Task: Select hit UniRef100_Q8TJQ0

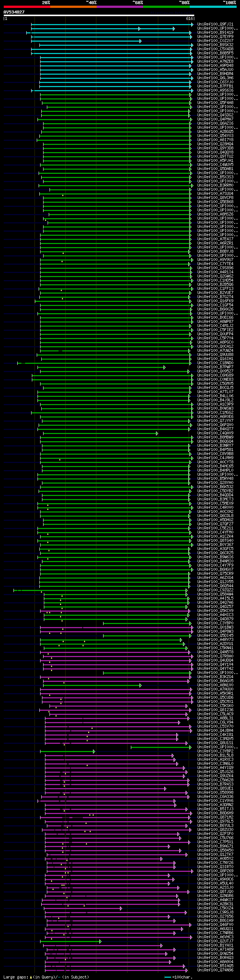Action: click(215, 892)
